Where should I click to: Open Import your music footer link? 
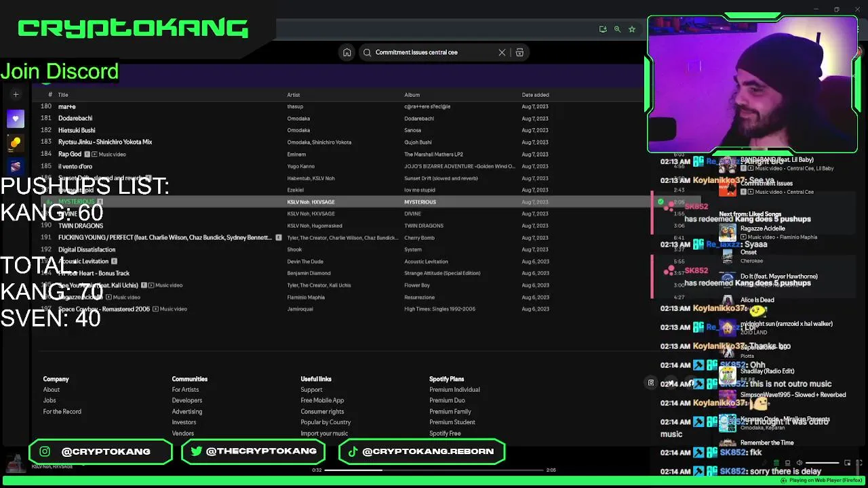tap(324, 433)
